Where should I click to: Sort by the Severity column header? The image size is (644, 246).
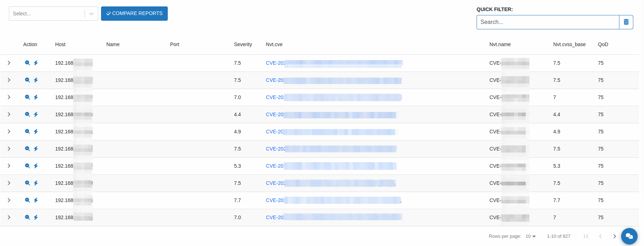pos(243,44)
